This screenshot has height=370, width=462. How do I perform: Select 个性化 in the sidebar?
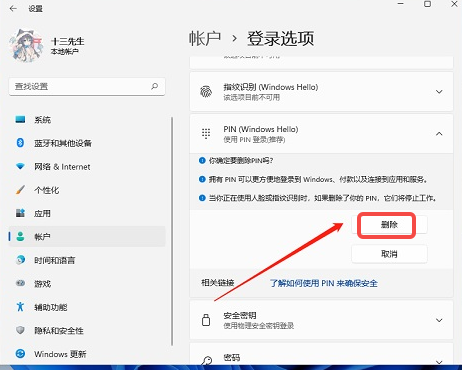tap(87, 190)
